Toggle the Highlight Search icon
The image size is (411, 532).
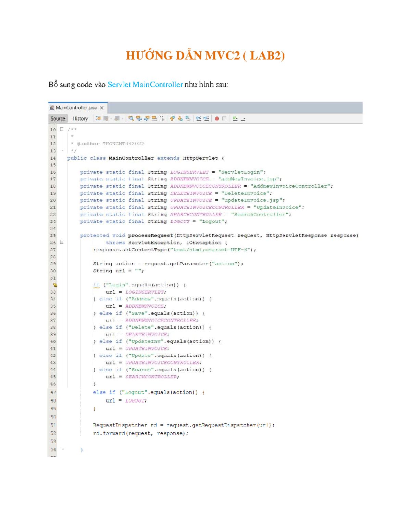(154, 119)
